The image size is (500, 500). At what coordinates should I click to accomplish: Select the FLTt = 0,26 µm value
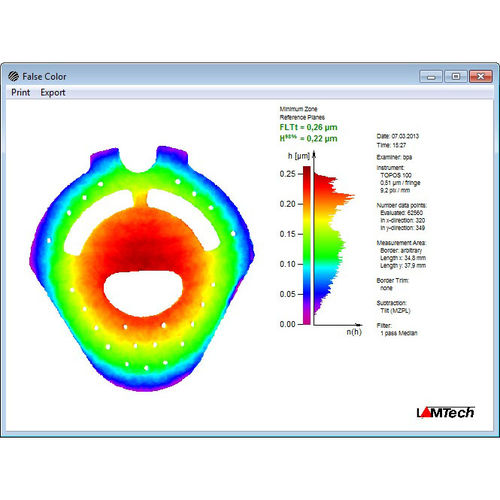pyautogui.click(x=308, y=127)
